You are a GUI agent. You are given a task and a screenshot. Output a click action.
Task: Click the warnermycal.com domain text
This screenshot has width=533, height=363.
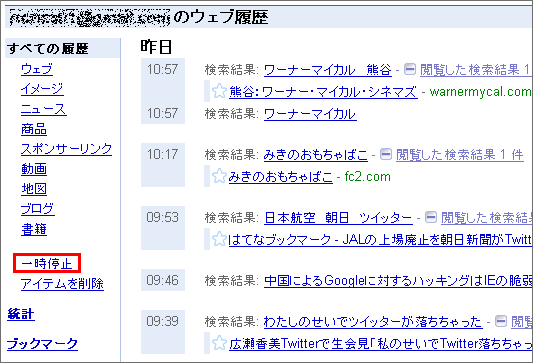[x=480, y=92]
